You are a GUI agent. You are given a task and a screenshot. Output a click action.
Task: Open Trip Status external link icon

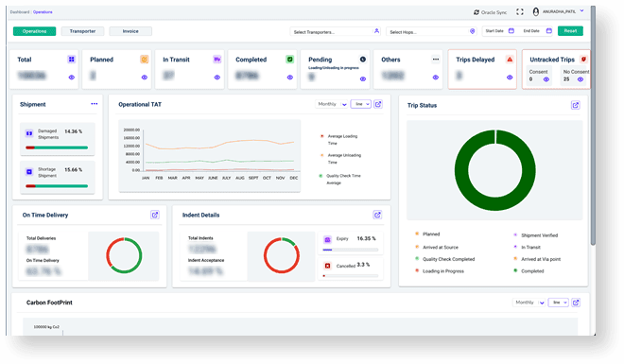(576, 106)
